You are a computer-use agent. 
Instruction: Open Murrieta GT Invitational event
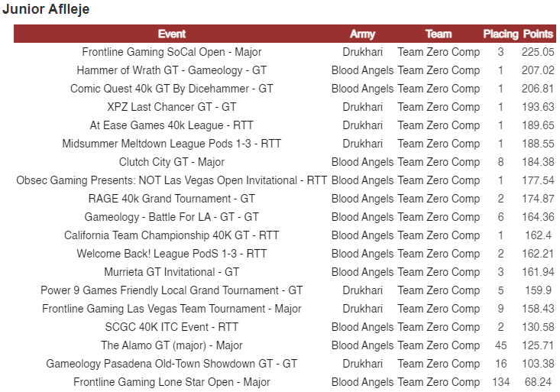point(172,272)
